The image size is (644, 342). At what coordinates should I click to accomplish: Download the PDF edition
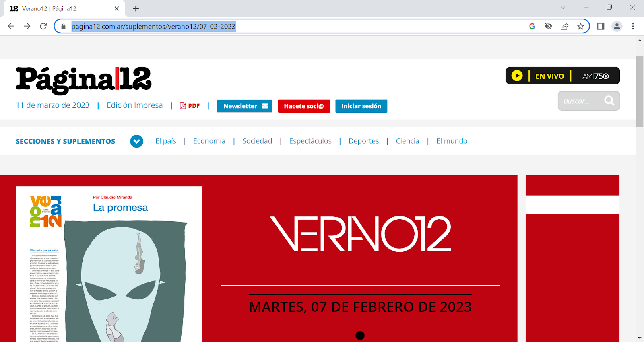pyautogui.click(x=190, y=106)
